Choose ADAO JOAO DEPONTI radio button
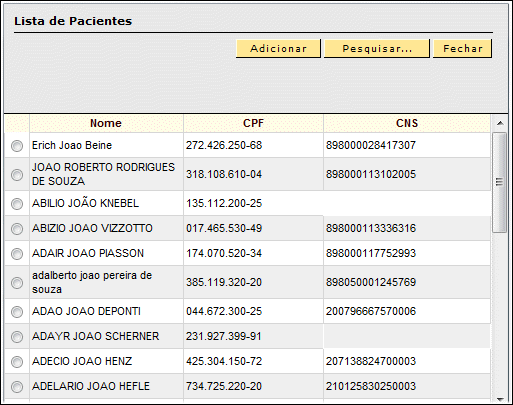This screenshot has width=513, height=405. pos(17,312)
